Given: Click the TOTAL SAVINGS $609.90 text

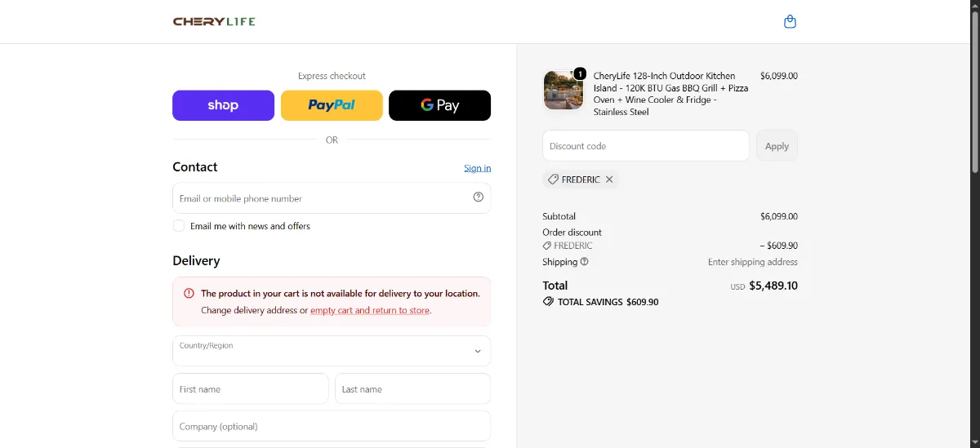Looking at the screenshot, I should point(608,302).
